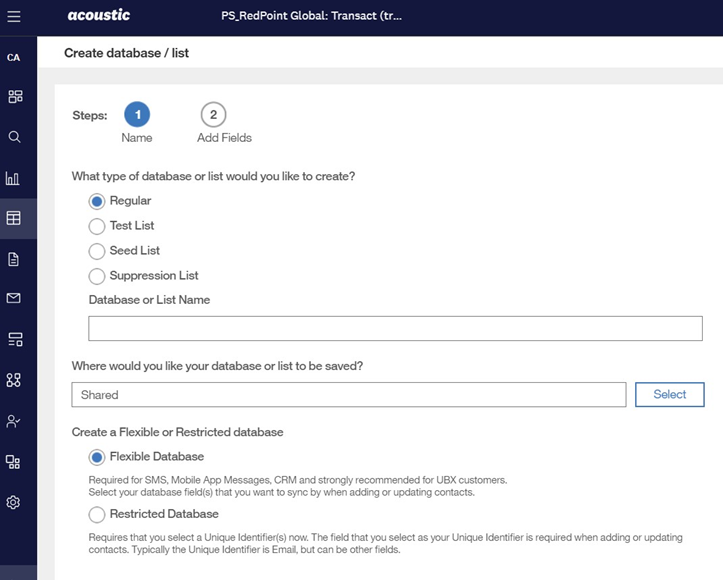Click the data table icon in sidebar
This screenshot has height=580, width=723.
14,218
